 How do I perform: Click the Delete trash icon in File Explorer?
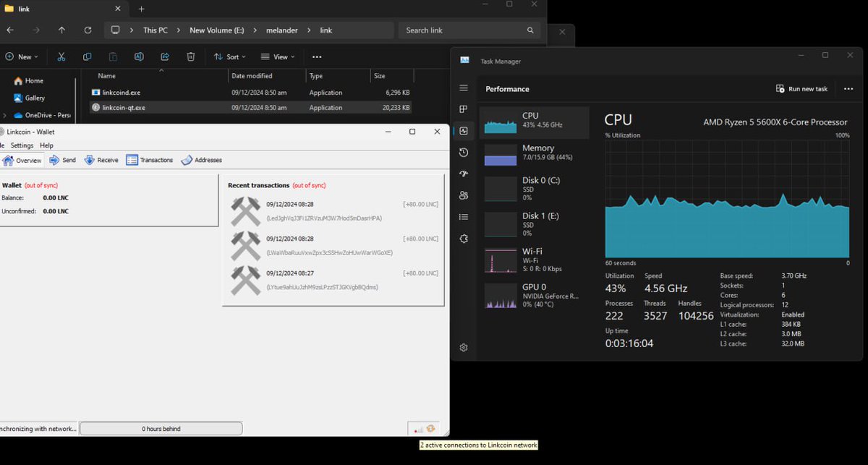[x=190, y=56]
